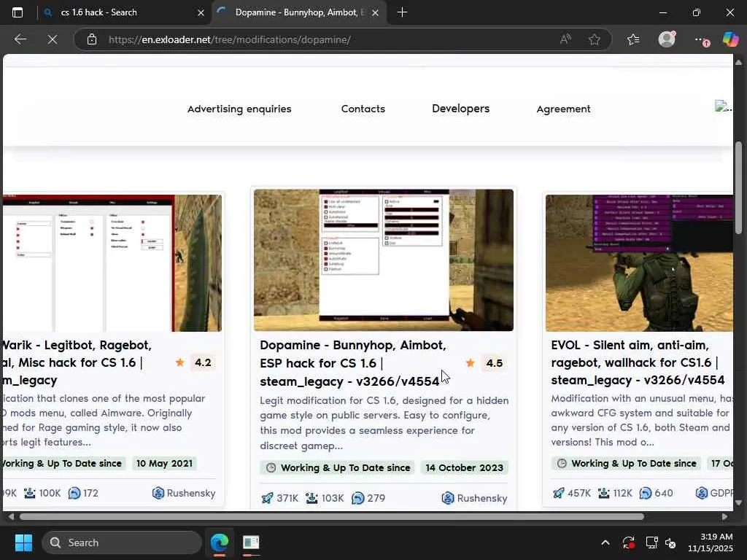Open the browser profile avatar
The height and width of the screenshot is (560, 747).
667,39
